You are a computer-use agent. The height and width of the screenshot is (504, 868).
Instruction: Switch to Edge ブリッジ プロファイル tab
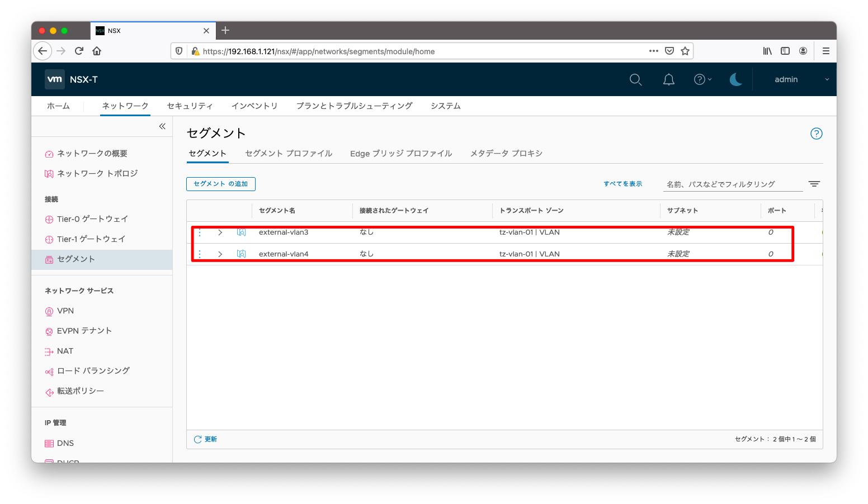coord(401,153)
